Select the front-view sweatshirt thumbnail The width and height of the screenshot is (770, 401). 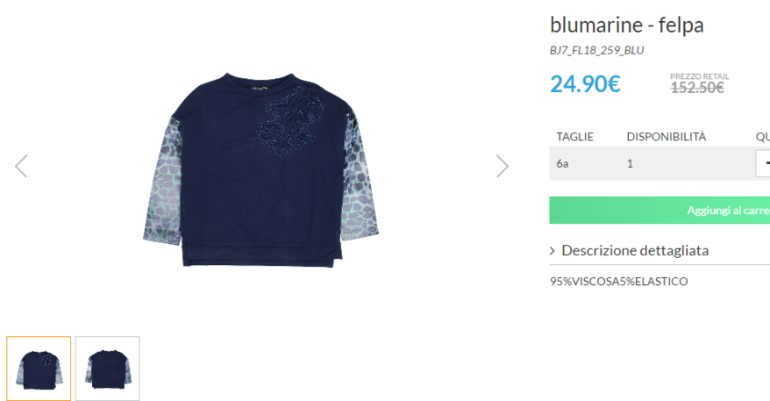pyautogui.click(x=39, y=368)
